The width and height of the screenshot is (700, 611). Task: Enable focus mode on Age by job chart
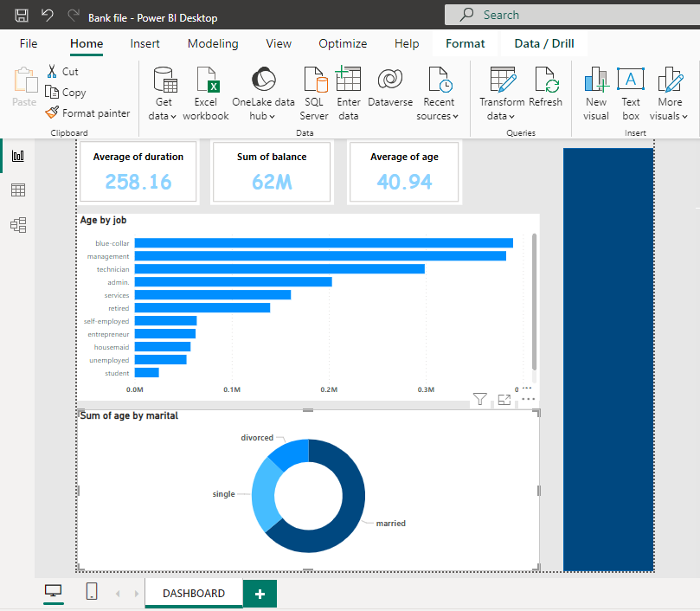[x=504, y=399]
